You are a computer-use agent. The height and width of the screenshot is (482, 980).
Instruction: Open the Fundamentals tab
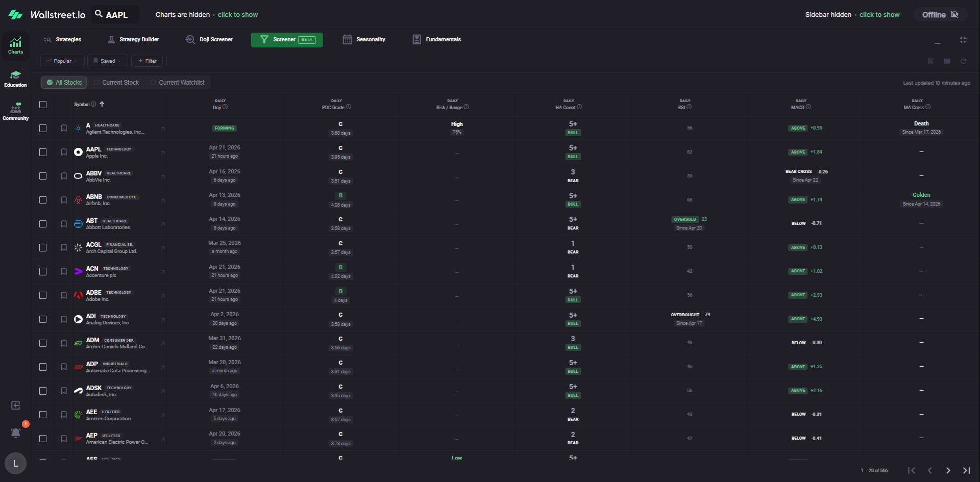pos(437,40)
